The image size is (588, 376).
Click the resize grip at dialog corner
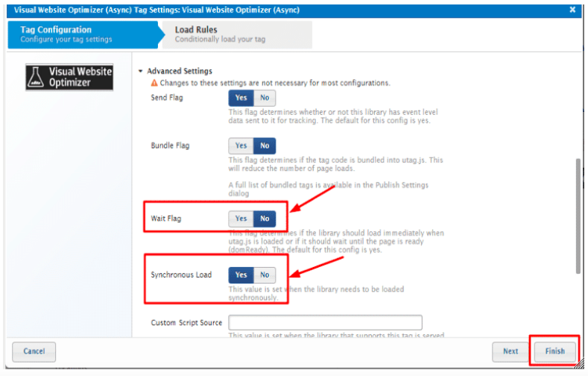[x=580, y=364]
